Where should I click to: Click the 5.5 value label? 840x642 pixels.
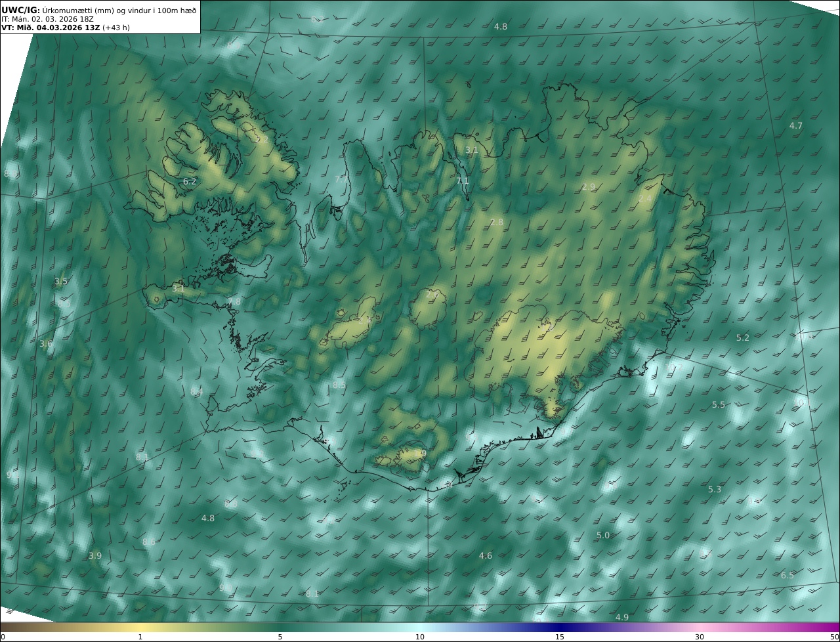pos(719,405)
